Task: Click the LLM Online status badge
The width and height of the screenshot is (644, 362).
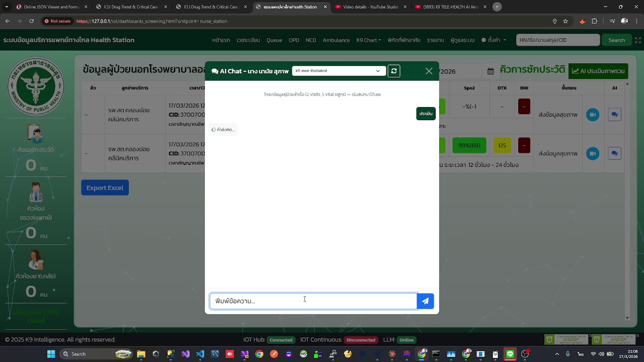Action: click(x=406, y=340)
